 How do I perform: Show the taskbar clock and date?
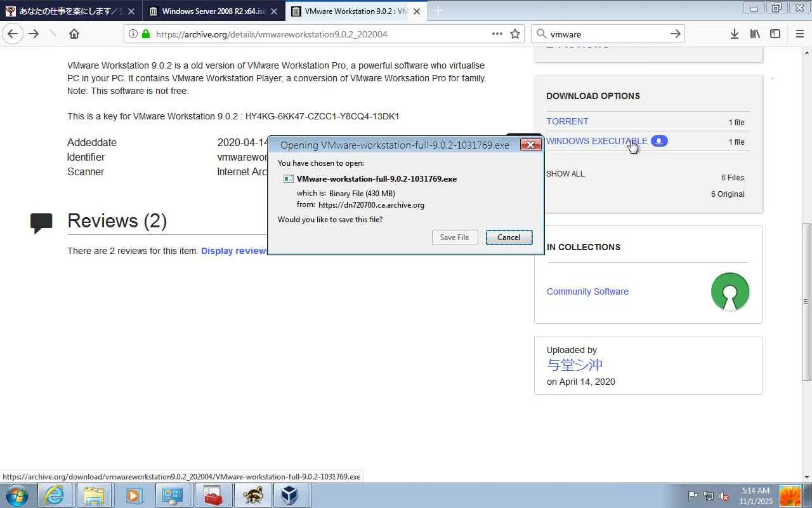[x=756, y=496]
